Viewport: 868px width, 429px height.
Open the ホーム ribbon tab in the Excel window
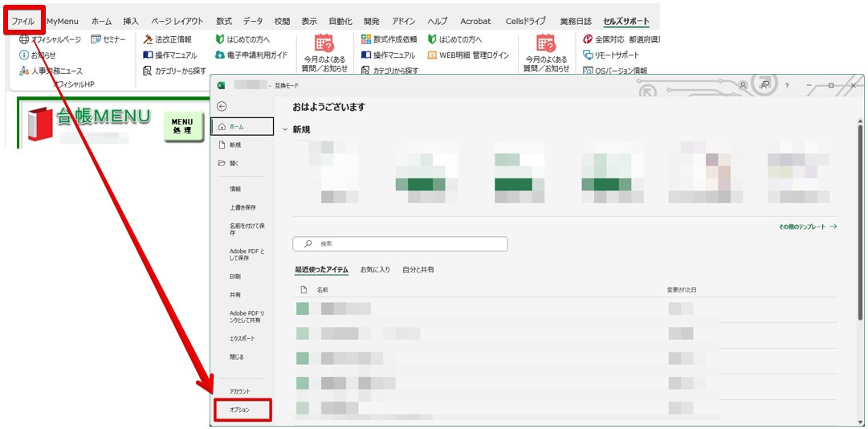[101, 22]
